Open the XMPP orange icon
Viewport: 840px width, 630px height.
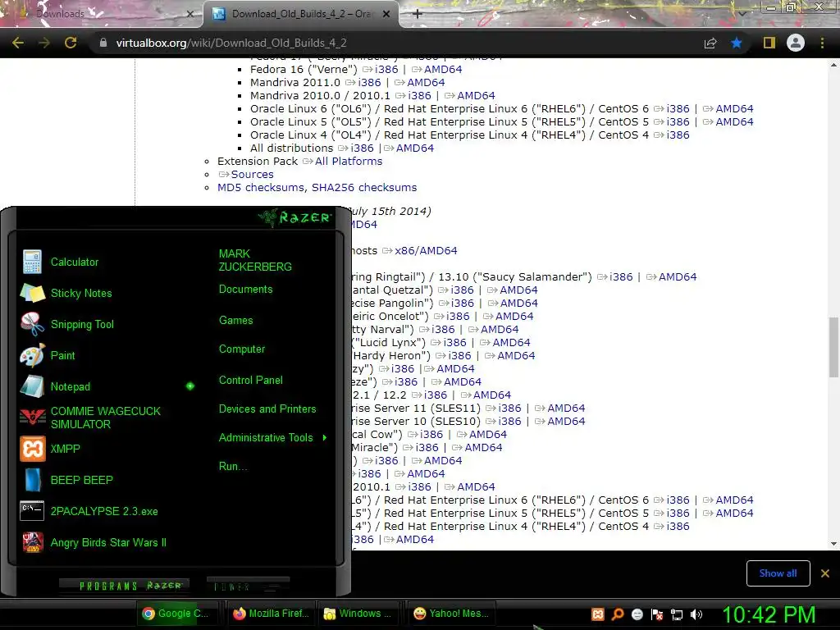pyautogui.click(x=33, y=449)
